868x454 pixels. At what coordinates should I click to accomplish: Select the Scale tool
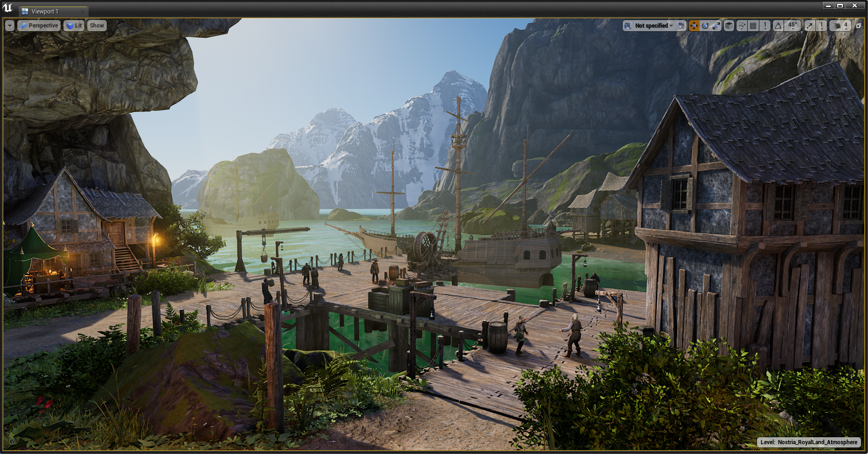[x=716, y=26]
